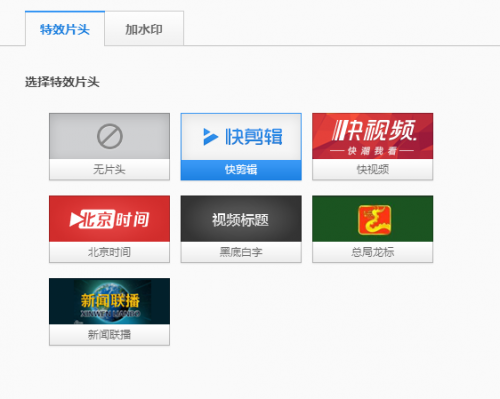Choose the 视频标题 black intro thumbnail
This screenshot has height=399, width=500.
[x=241, y=219]
